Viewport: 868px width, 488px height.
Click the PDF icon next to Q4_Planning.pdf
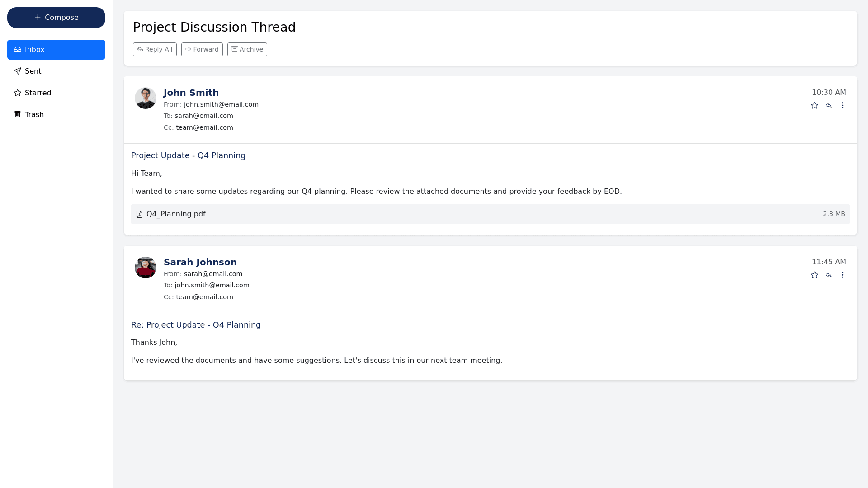(139, 214)
